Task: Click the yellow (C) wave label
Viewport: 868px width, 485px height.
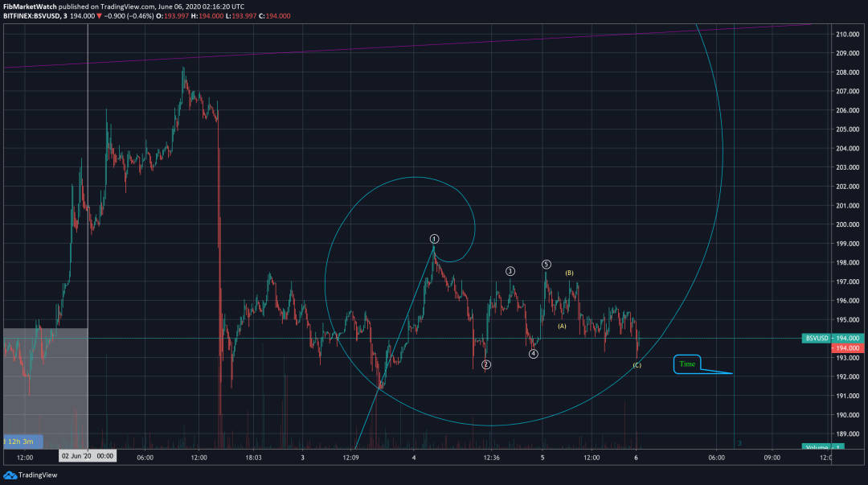Action: (x=637, y=365)
